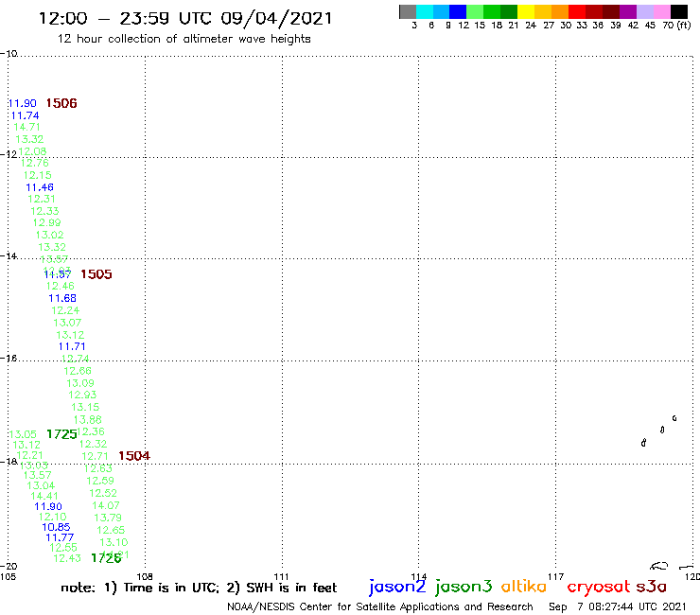Click the wave height value 12.66
700x615 pixels.
pyautogui.click(x=78, y=371)
